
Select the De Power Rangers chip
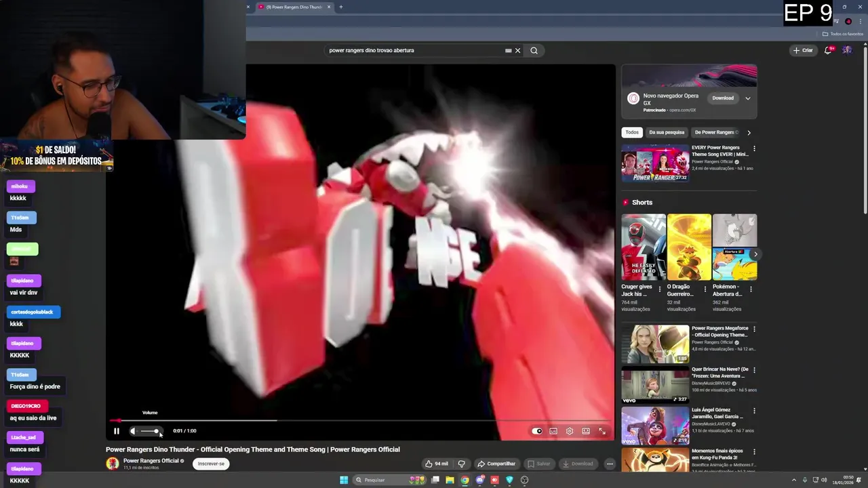pos(716,132)
